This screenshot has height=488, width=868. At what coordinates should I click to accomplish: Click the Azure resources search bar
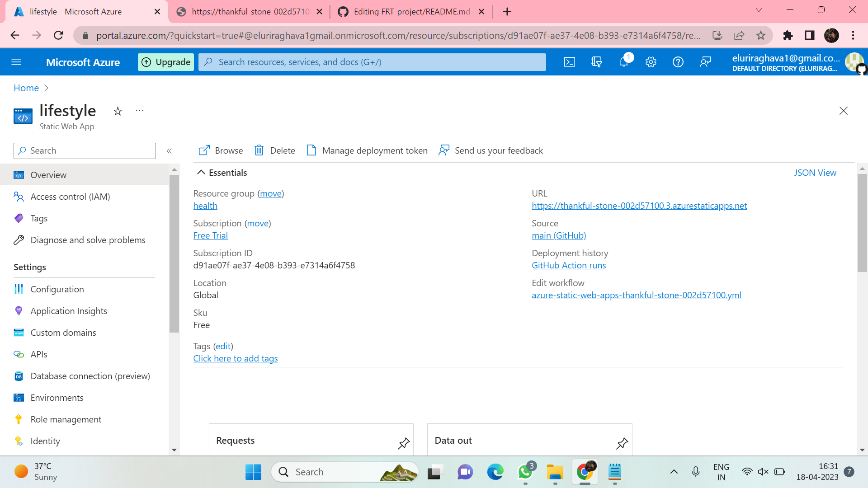tap(372, 62)
